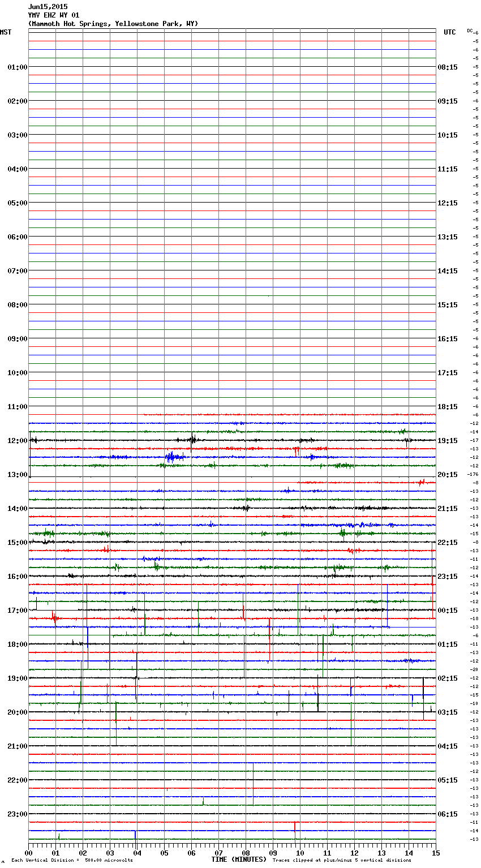Click the 21:15 UTC time label
Screen dimensions: 481x868
pos(448,509)
